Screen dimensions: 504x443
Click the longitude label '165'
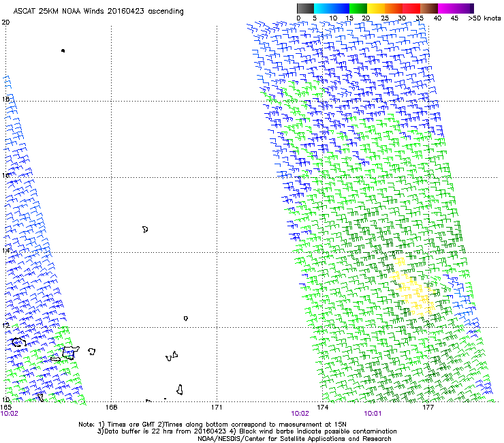[x=5, y=408]
